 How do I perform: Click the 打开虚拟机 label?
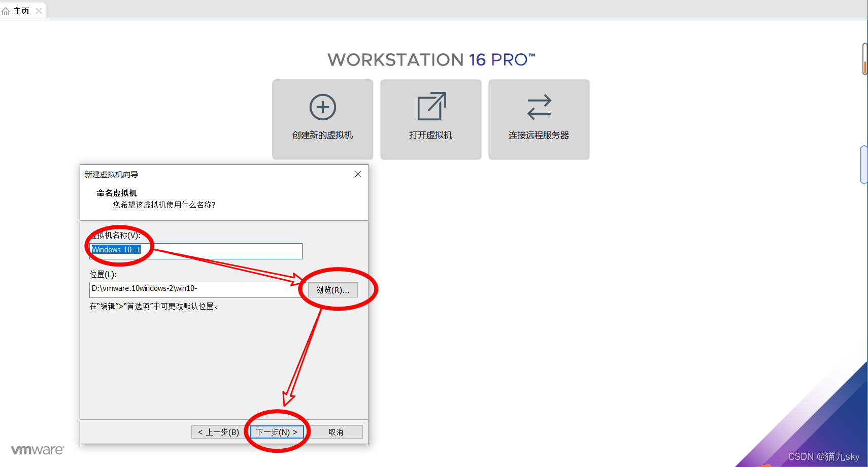pyautogui.click(x=431, y=135)
